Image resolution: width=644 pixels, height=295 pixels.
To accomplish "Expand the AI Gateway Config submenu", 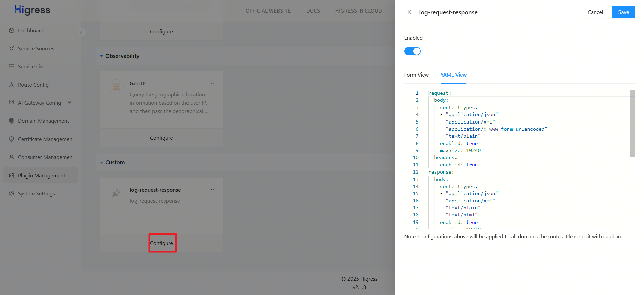I will tap(70, 103).
